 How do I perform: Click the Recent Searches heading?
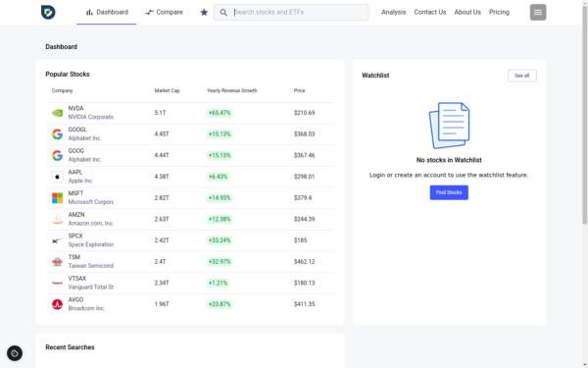click(x=70, y=347)
